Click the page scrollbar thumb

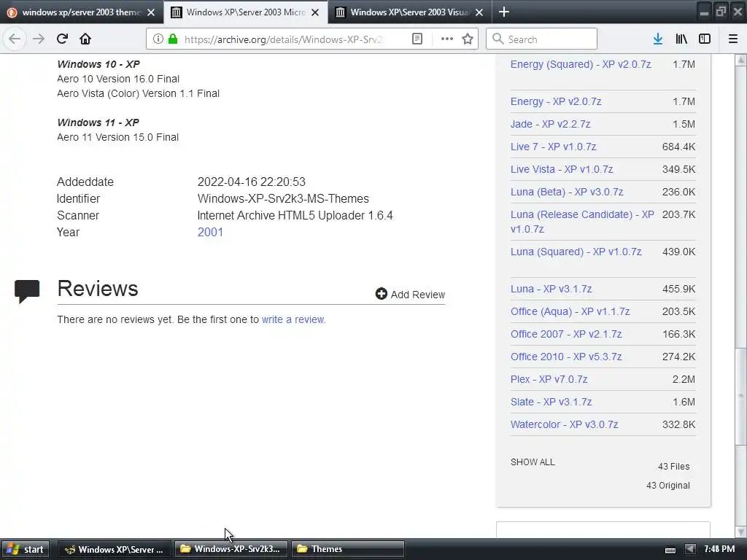coord(740,397)
